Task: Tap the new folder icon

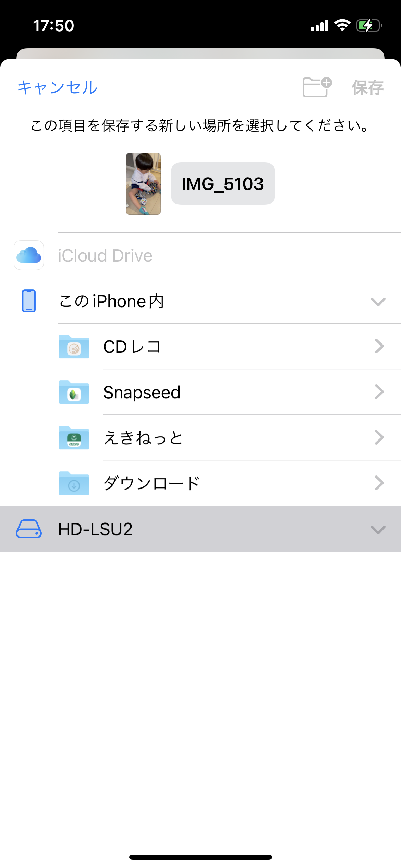Action: [317, 87]
